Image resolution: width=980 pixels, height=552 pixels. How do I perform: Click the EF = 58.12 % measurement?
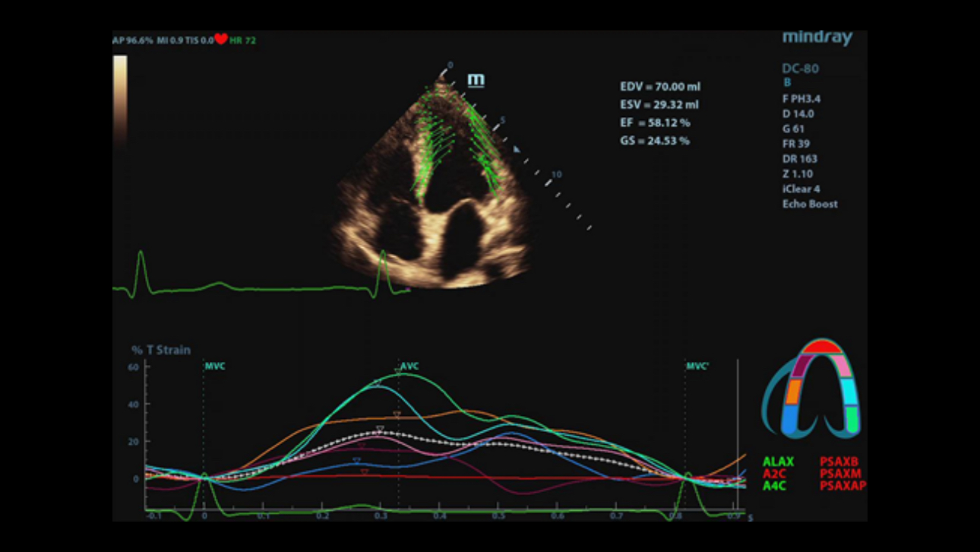point(655,122)
